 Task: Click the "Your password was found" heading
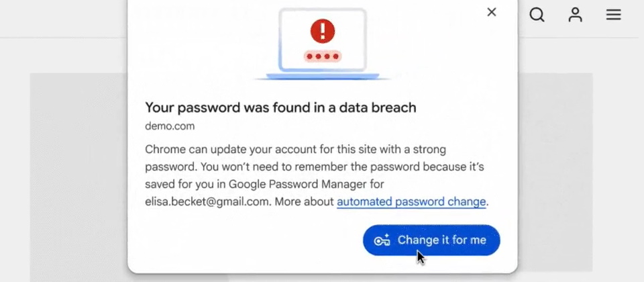click(x=280, y=107)
